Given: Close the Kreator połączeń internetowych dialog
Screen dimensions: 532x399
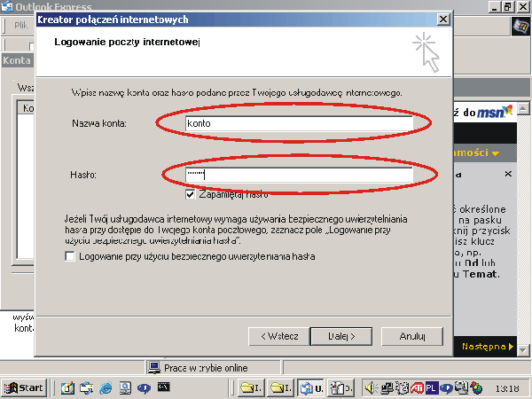Looking at the screenshot, I should tap(442, 19).
